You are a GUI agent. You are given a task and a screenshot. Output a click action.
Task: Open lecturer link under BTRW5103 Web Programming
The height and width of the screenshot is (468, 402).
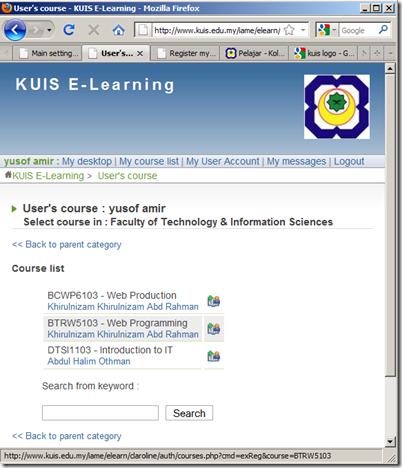pyautogui.click(x=123, y=334)
